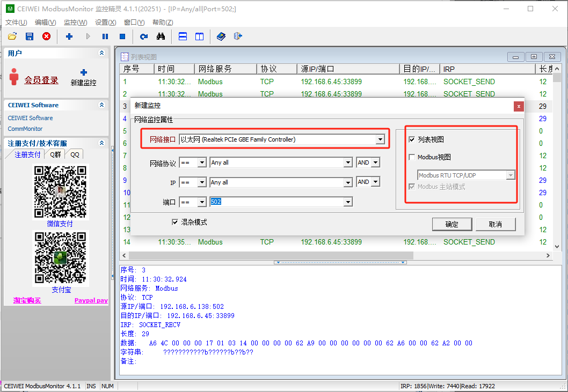Click the 确定 button
Viewport: 568px width, 392px height.
452,224
